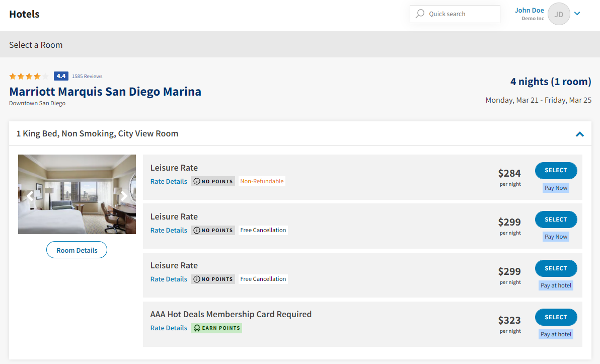
Task: Open Rate Details for Non-Refundable Leisure Rate
Action: pyautogui.click(x=168, y=181)
